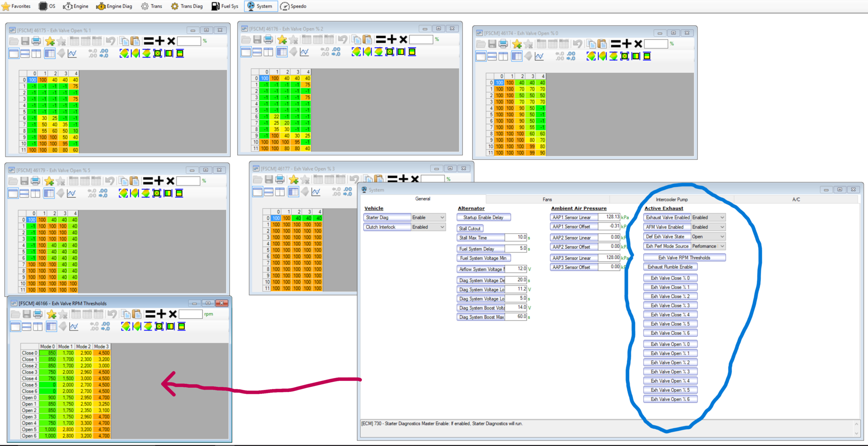Switch to the Fans tab

click(x=547, y=200)
